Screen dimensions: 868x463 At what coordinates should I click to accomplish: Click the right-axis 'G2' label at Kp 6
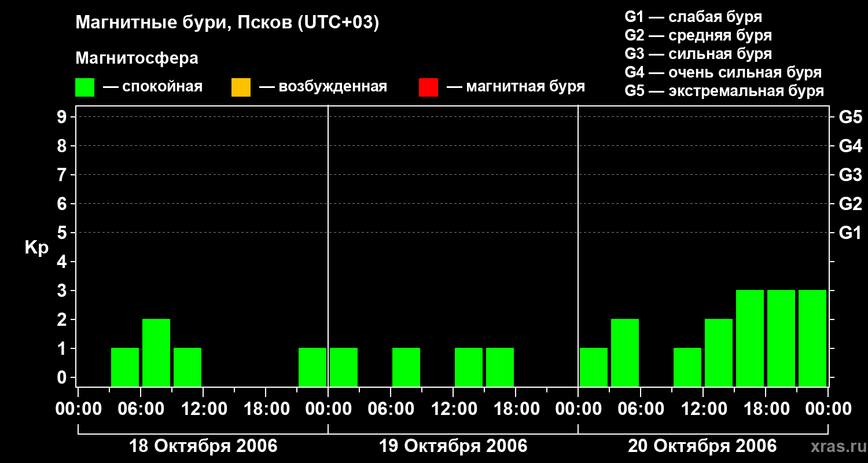click(x=850, y=204)
